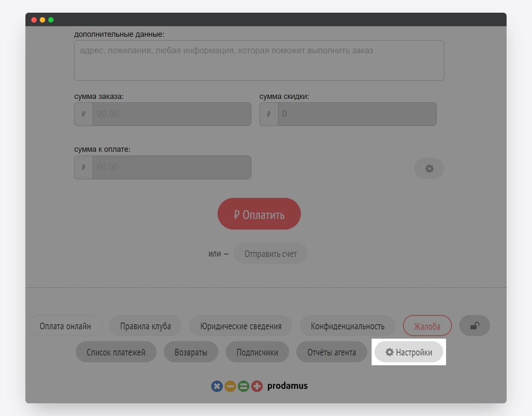Click the prodamus logo at the bottom
This screenshot has width=532, height=416.
pos(259,386)
